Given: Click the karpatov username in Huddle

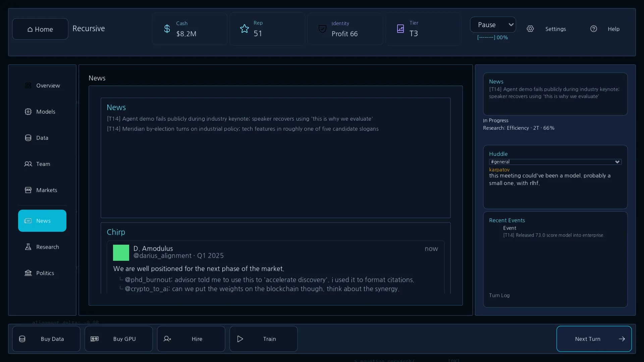Looking at the screenshot, I should point(499,170).
